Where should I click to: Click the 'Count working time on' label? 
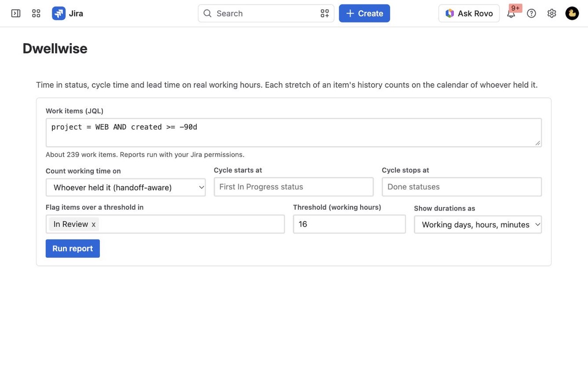coord(83,171)
